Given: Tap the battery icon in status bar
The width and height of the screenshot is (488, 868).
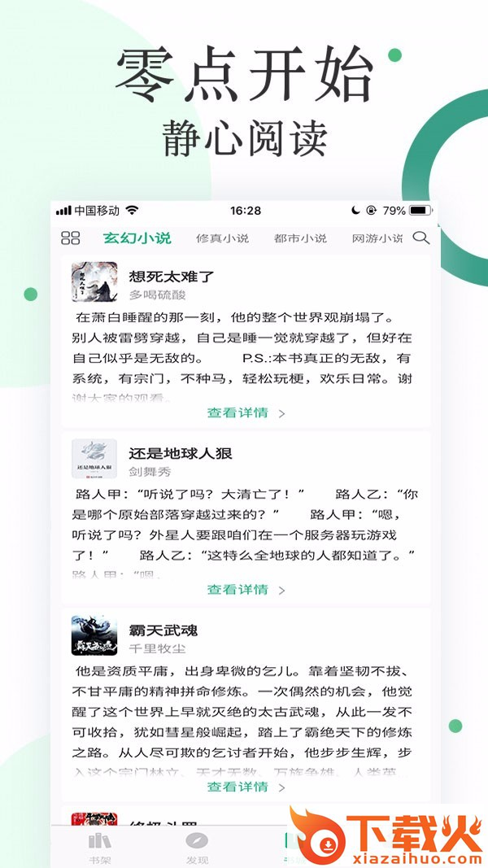Looking at the screenshot, I should click(x=420, y=211).
